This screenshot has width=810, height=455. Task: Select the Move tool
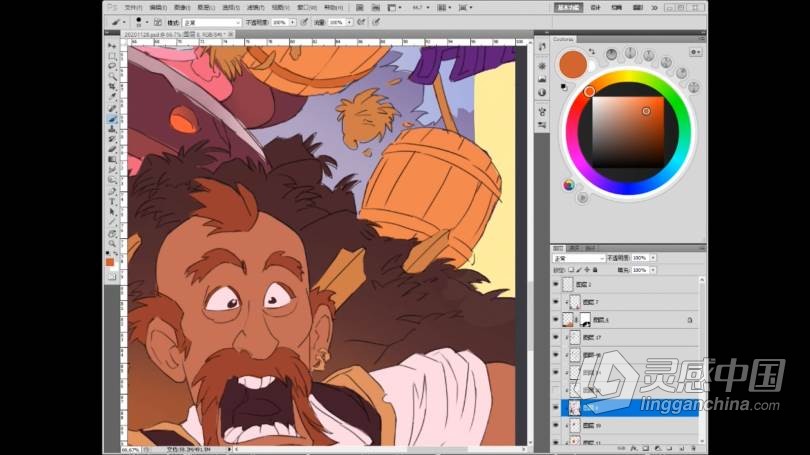tap(112, 45)
